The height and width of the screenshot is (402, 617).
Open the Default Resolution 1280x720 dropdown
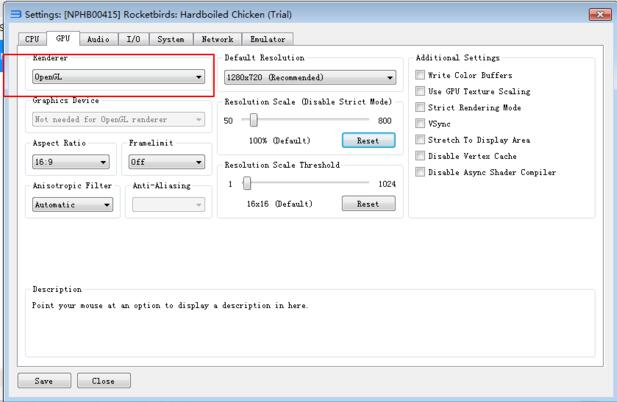coord(310,77)
